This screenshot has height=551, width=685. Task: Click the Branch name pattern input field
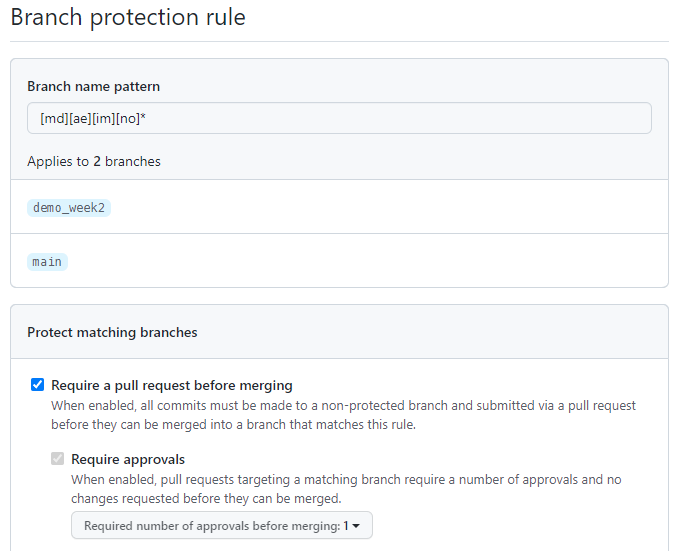point(339,118)
